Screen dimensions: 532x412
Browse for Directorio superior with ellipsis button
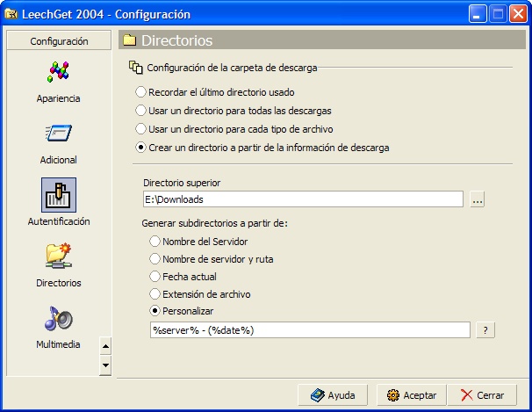(x=478, y=199)
